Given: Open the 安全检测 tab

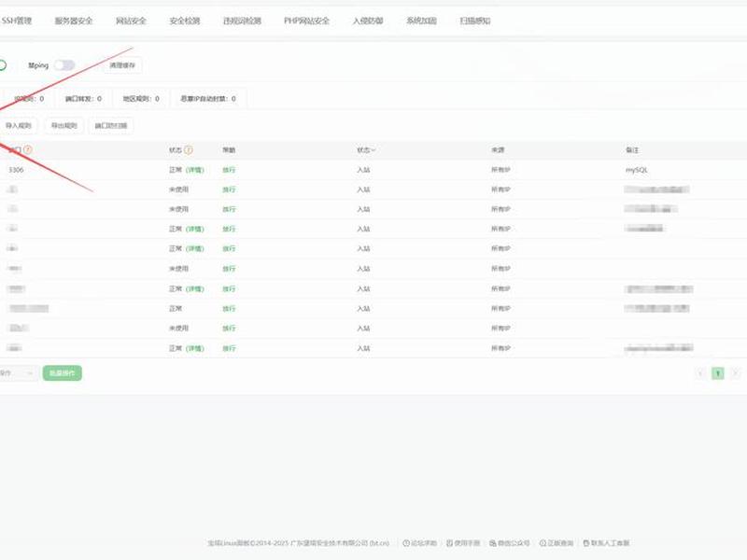Looking at the screenshot, I should (185, 21).
